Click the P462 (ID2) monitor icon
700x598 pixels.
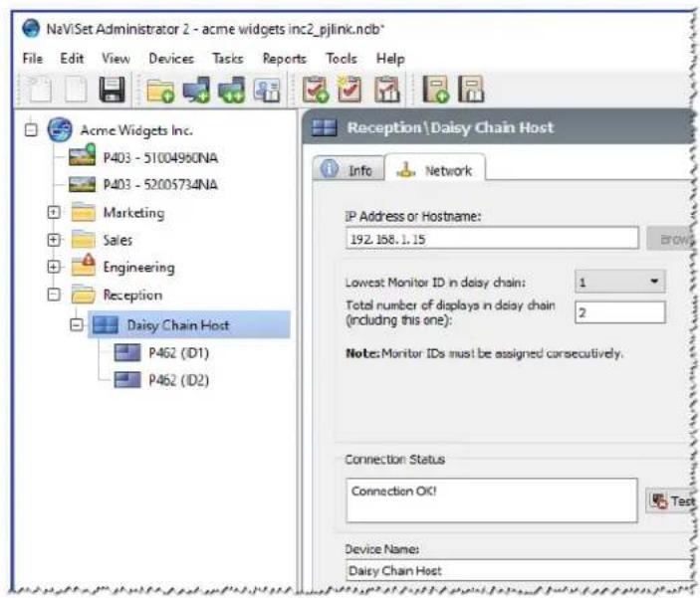[127, 380]
